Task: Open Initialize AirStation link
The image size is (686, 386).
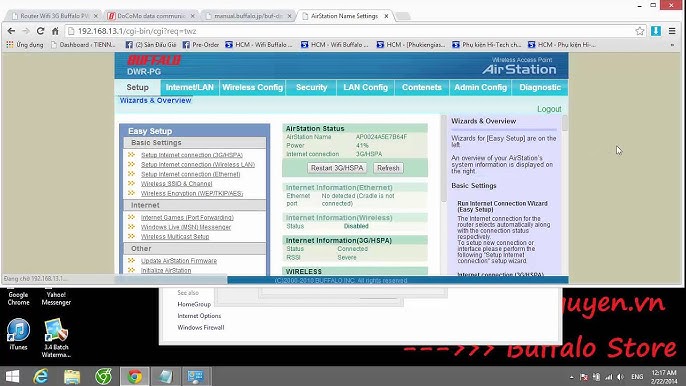Action: pyautogui.click(x=166, y=270)
